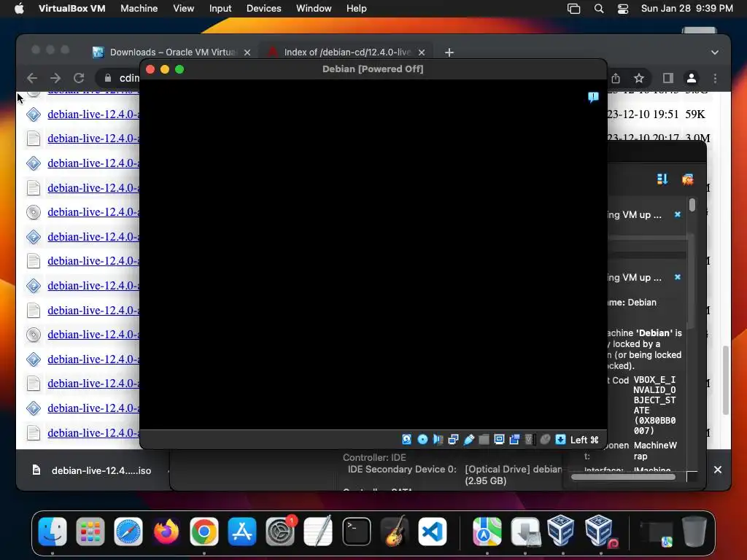
Task: Click the Stage Manager icon in menu bar
Action: [x=573, y=9]
